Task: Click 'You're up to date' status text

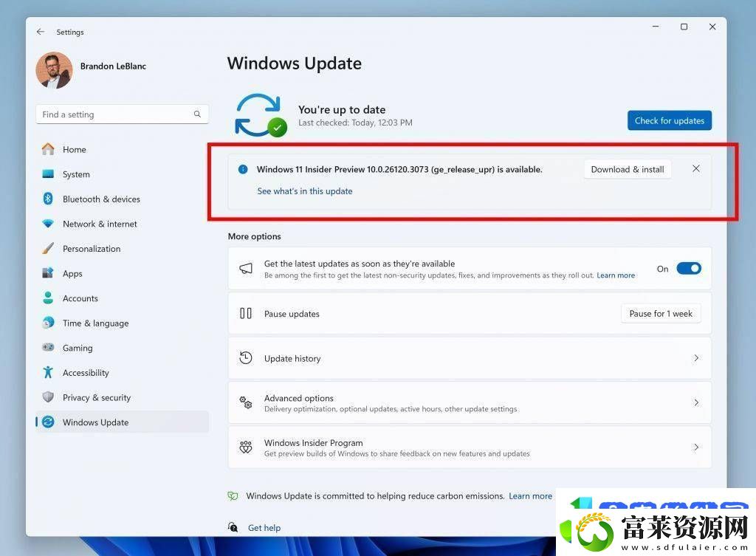Action: [342, 110]
